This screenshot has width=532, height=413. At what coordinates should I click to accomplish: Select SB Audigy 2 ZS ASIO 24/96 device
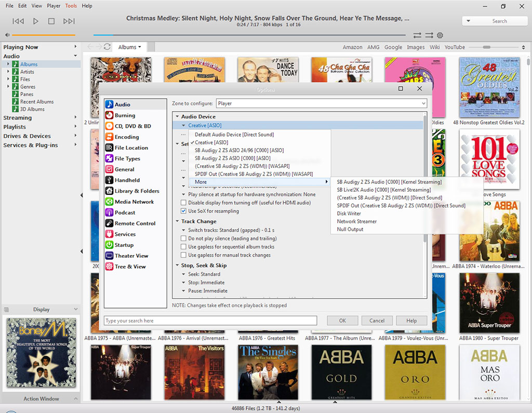pyautogui.click(x=239, y=150)
